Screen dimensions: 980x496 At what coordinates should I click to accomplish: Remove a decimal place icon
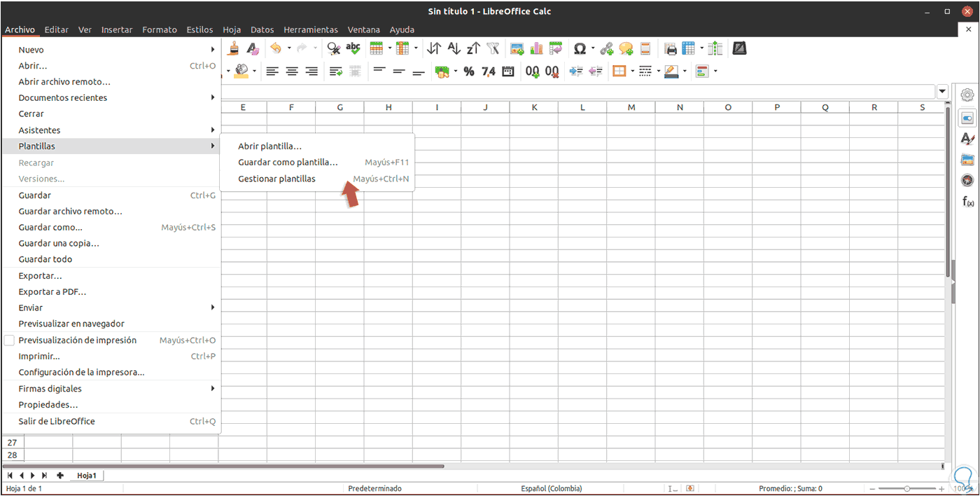point(552,71)
